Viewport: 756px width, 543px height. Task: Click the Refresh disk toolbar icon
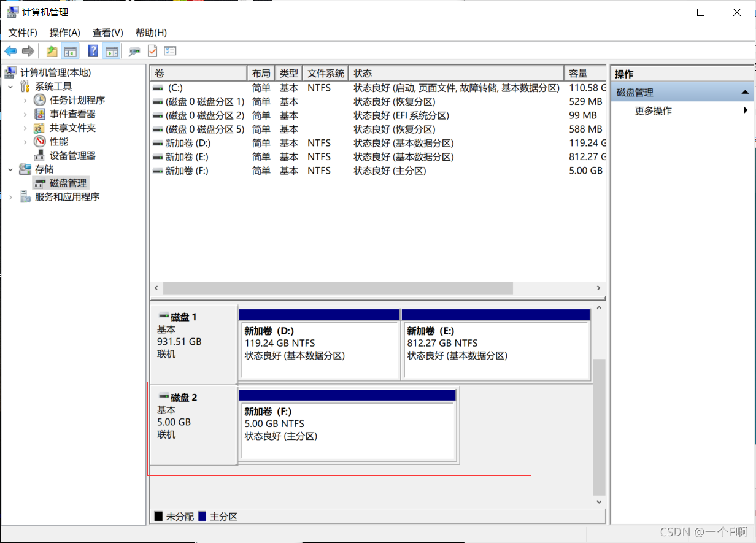coord(134,51)
